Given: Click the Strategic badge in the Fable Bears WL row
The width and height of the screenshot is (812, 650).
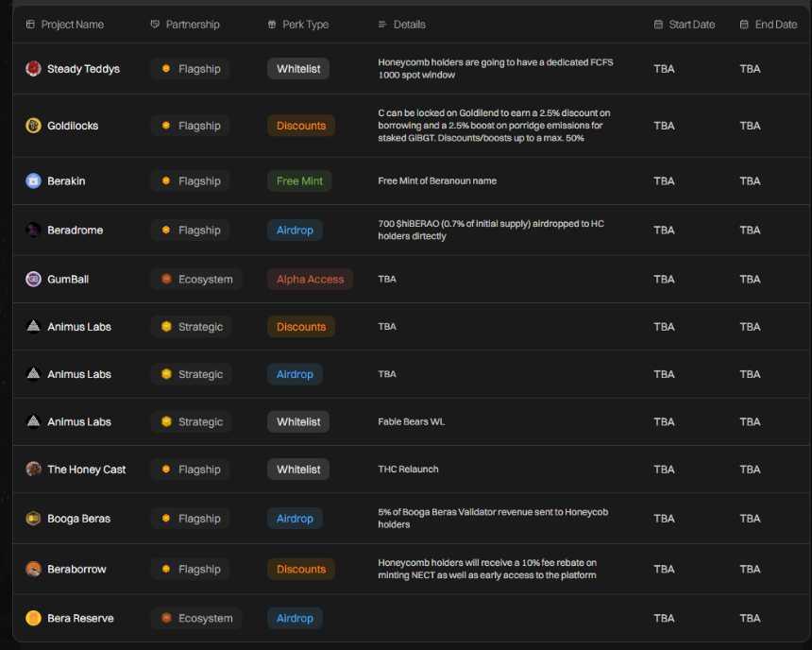Looking at the screenshot, I should click(191, 421).
